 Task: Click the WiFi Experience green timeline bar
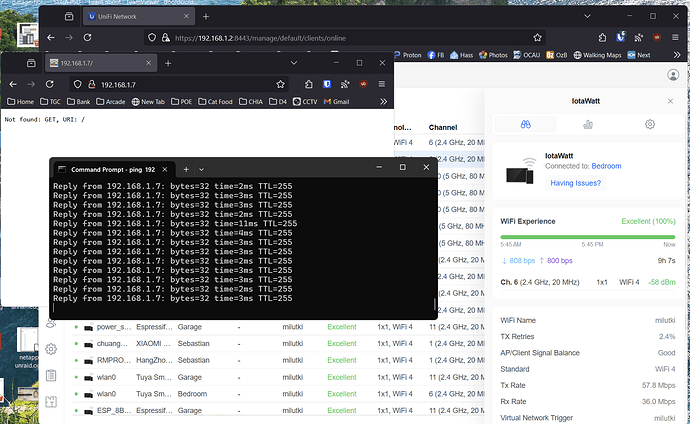tap(587, 237)
